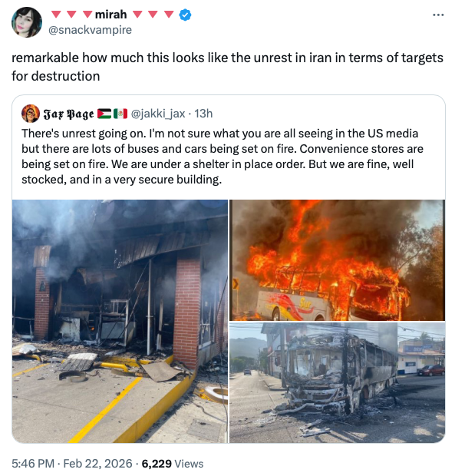View the 6,229 Views count
This screenshot has height=476, width=455.
tap(173, 464)
